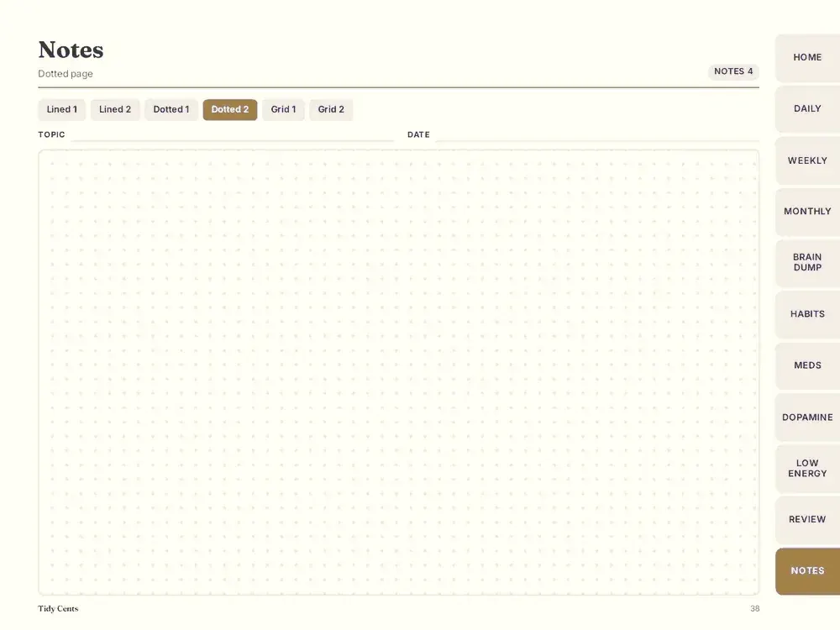Click the TOPIC entry line

point(233,135)
